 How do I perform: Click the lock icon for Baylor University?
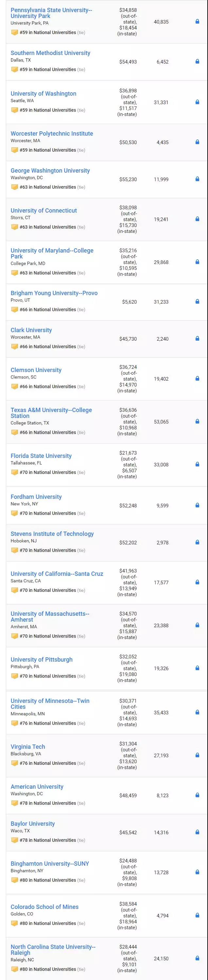tap(197, 832)
